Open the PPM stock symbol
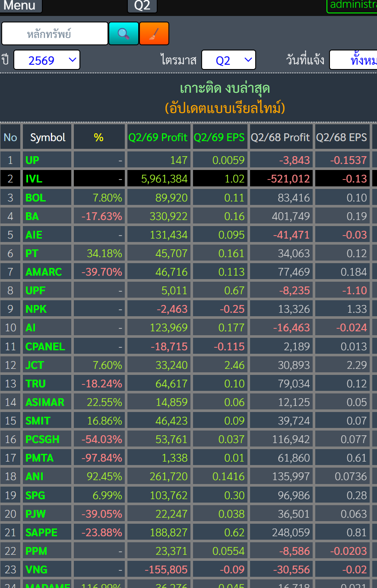 click(36, 551)
